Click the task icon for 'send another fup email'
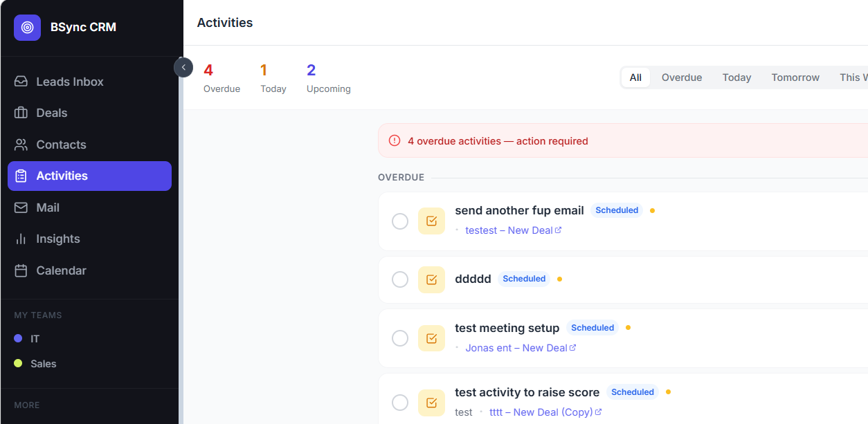This screenshot has width=868, height=424. (x=431, y=221)
